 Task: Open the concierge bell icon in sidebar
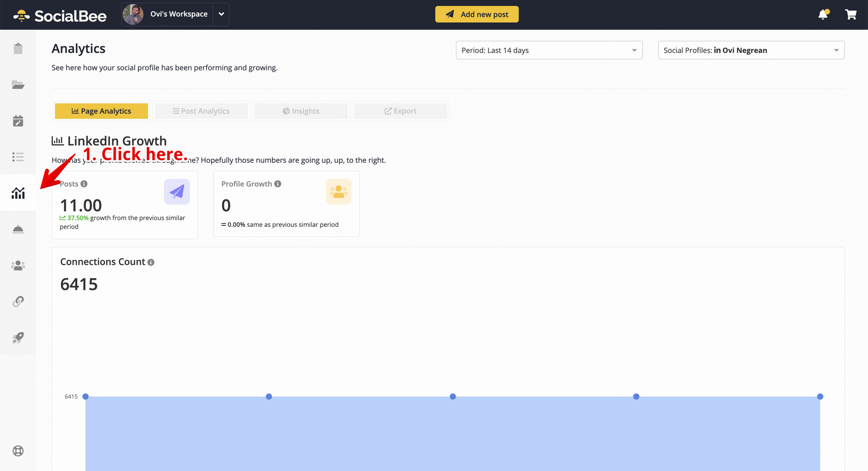18,229
